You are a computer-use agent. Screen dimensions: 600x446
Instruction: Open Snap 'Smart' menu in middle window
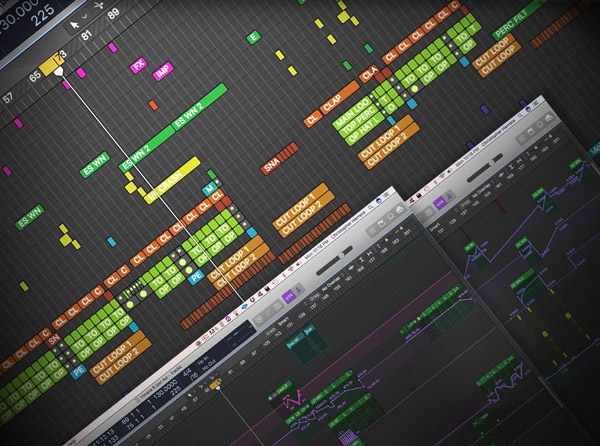click(284, 321)
